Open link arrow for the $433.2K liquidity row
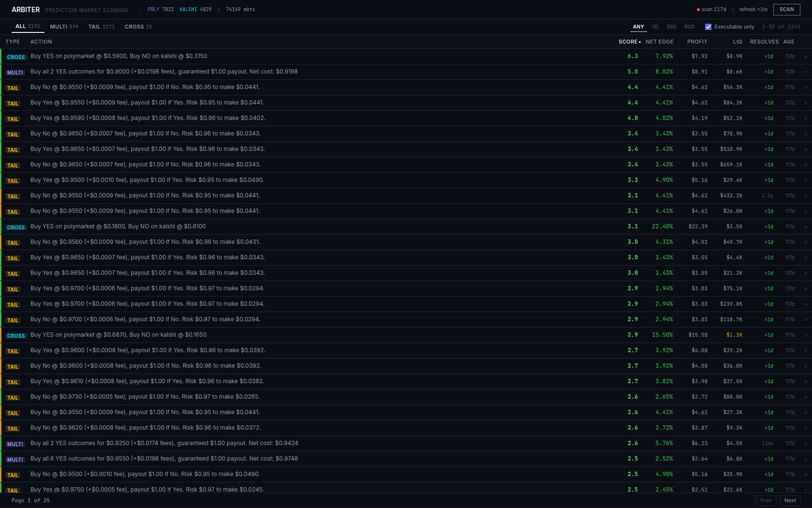 805,196
